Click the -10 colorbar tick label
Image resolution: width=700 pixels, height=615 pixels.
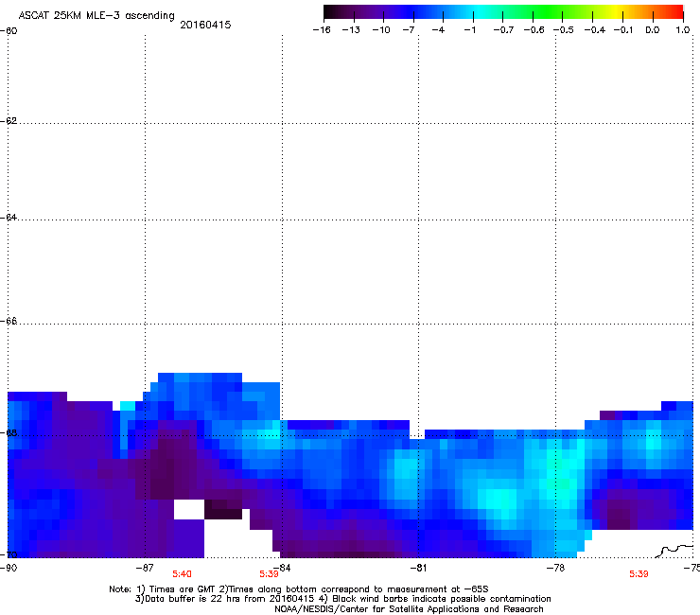[x=381, y=30]
